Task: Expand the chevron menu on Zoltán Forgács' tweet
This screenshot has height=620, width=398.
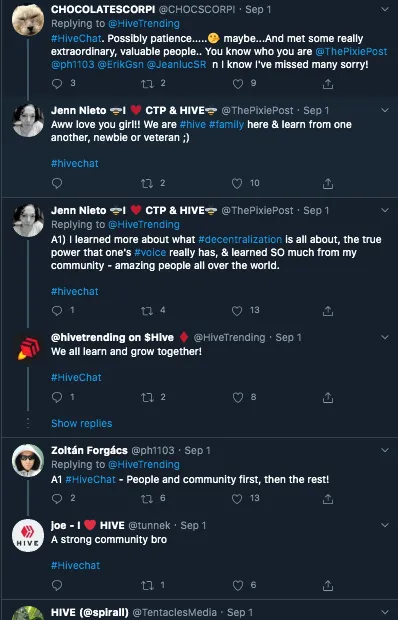Action: tap(385, 450)
